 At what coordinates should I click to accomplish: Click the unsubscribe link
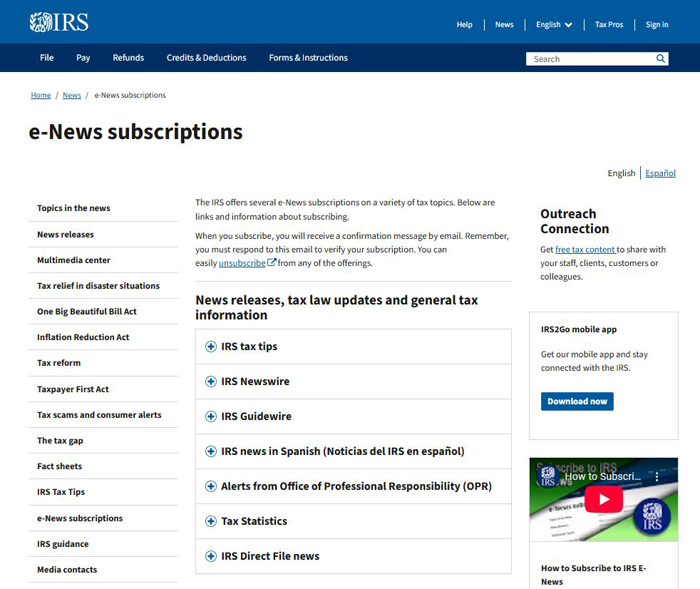[242, 263]
